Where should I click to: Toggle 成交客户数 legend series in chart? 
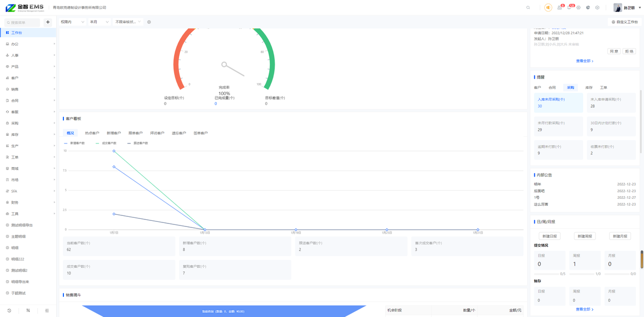(106, 143)
